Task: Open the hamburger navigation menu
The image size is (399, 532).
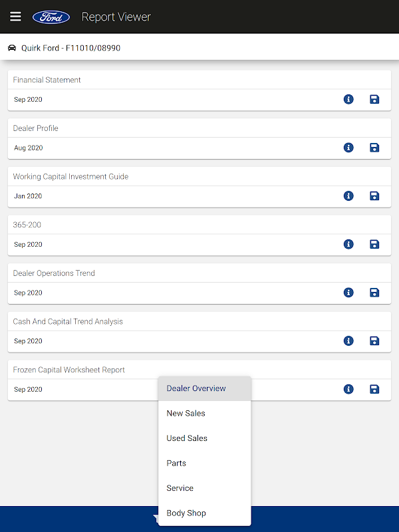Action: 15,17
